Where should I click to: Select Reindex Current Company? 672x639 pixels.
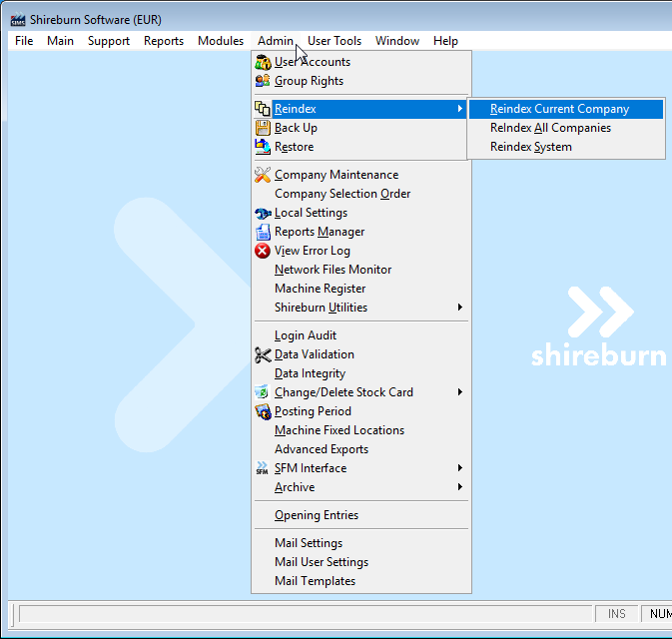[559, 109]
